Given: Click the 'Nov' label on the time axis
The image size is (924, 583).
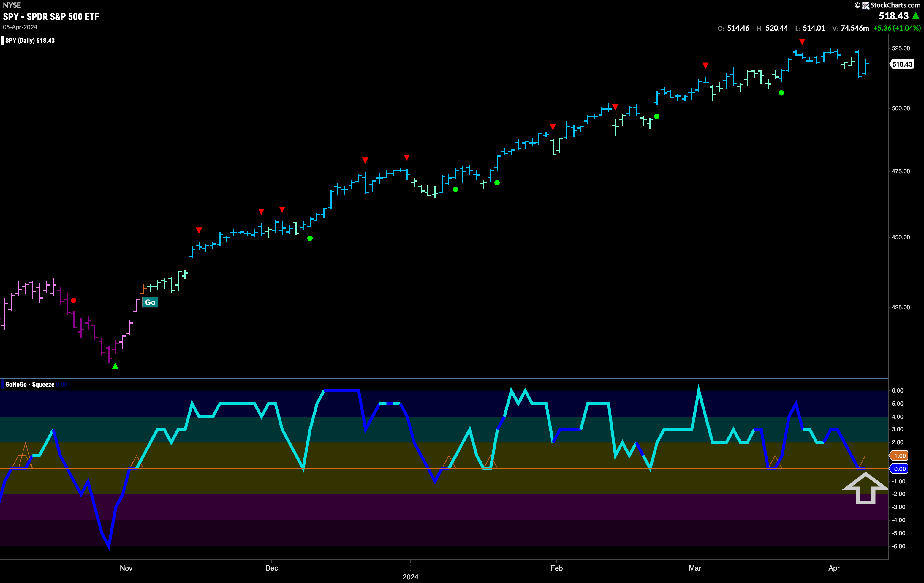Looking at the screenshot, I should pyautogui.click(x=126, y=568).
